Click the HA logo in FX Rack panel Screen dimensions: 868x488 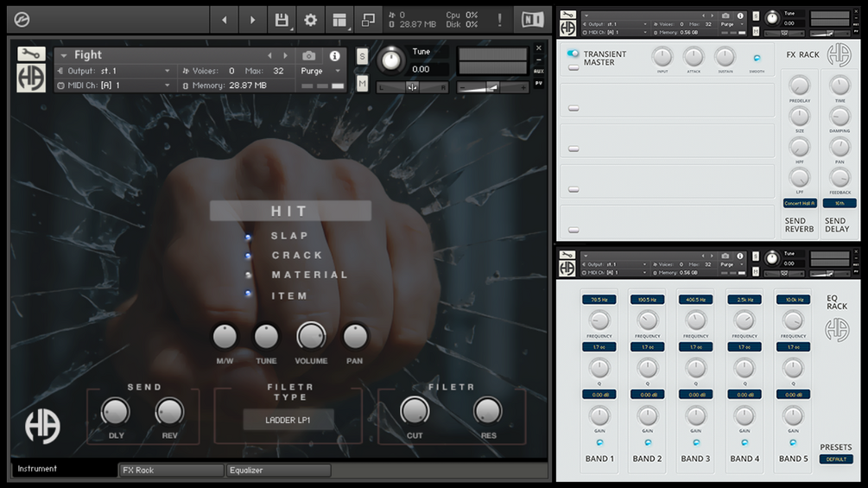tap(839, 54)
